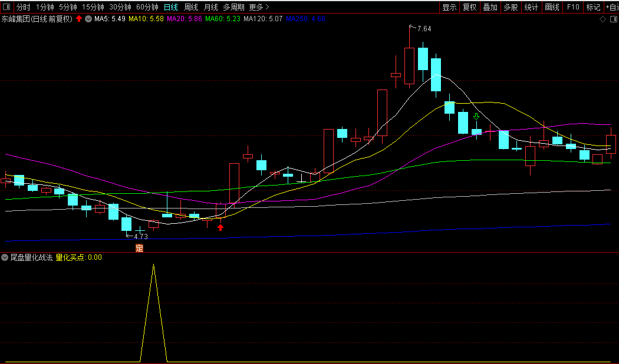619x364 pixels.
Task: Click the green down arrow signal marker
Action: pyautogui.click(x=476, y=117)
